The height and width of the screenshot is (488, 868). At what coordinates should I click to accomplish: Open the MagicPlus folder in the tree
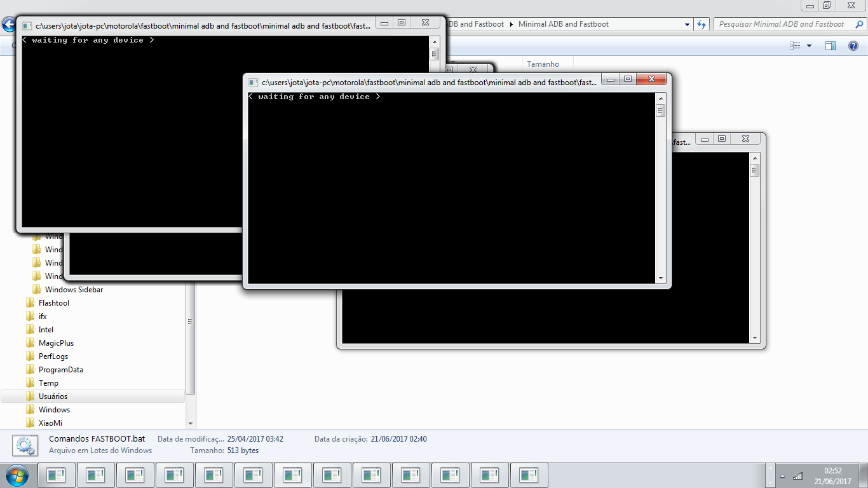click(x=56, y=343)
